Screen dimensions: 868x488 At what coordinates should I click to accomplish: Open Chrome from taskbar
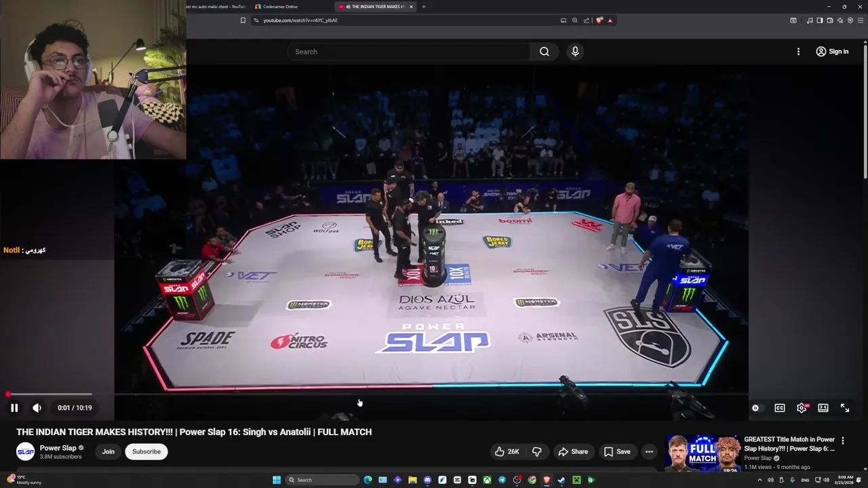[x=532, y=480]
